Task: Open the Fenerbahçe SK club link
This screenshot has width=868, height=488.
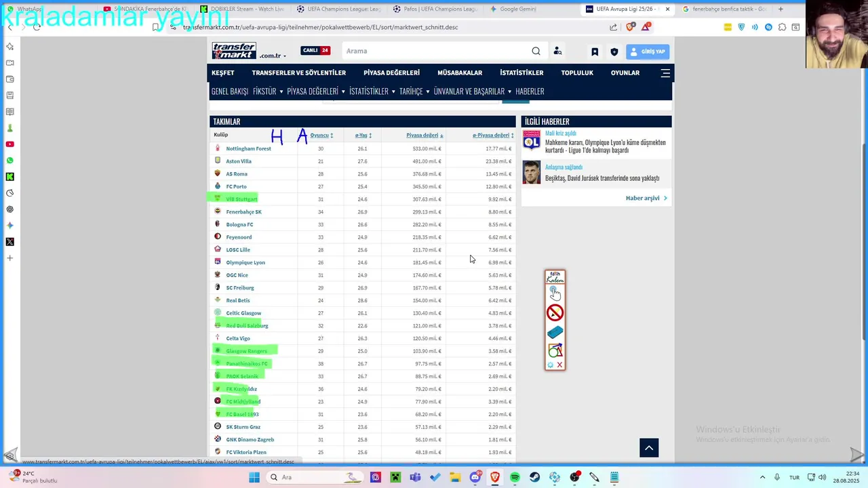Action: [243, 211]
